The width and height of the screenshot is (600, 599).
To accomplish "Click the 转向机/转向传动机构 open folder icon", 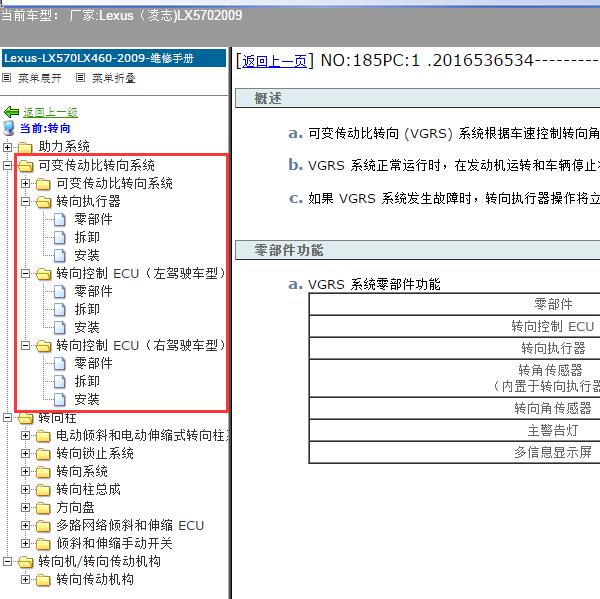I will pos(25,562).
